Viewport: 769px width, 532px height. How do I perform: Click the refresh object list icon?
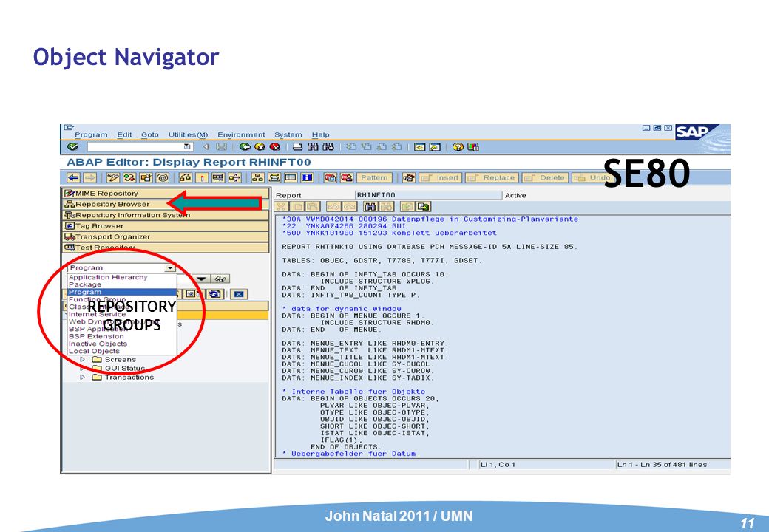[x=215, y=294]
